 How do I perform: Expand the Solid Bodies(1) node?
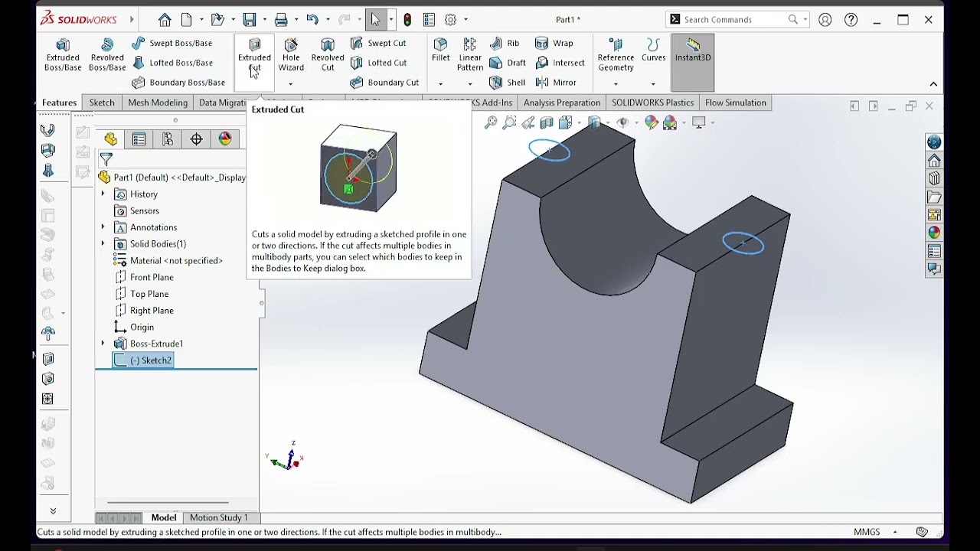click(103, 244)
